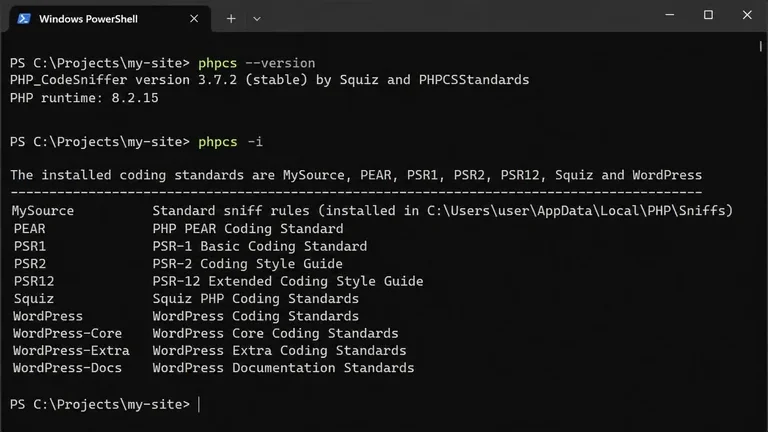Viewport: 768px width, 432px height.
Task: Open a new tab with plus button
Action: 231,19
